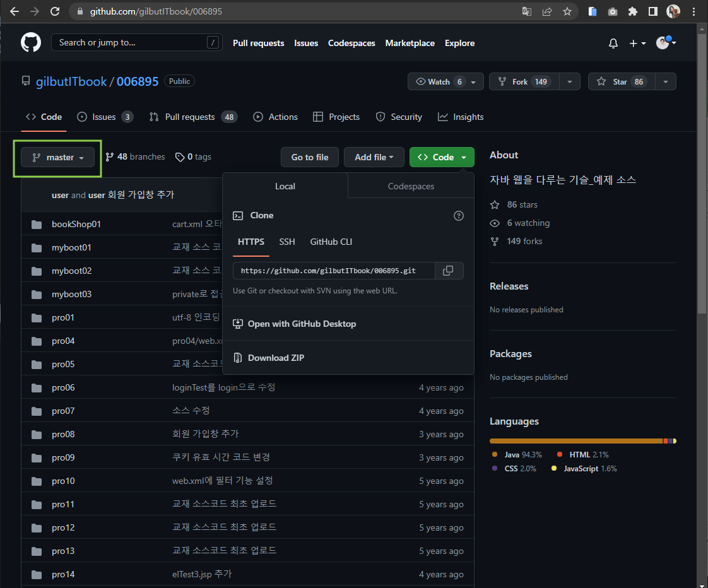This screenshot has height=588, width=708.
Task: Click the gilbutITbook owner link
Action: coord(71,82)
